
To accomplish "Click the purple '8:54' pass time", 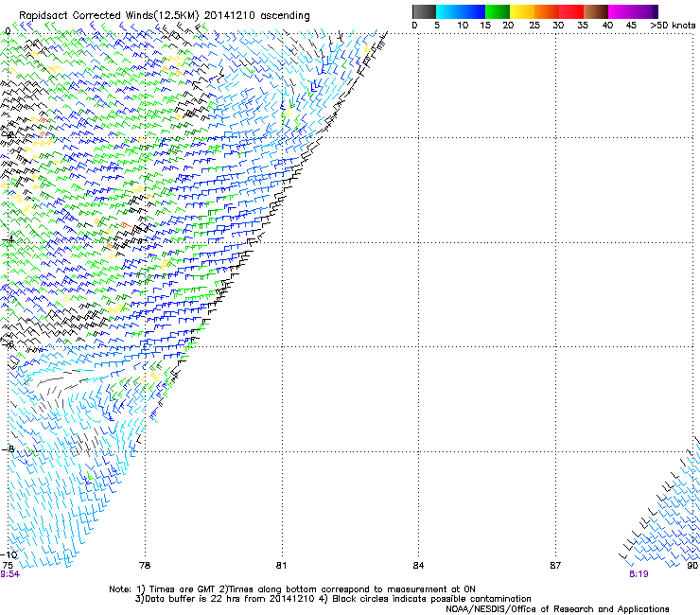I will click(x=9, y=574).
